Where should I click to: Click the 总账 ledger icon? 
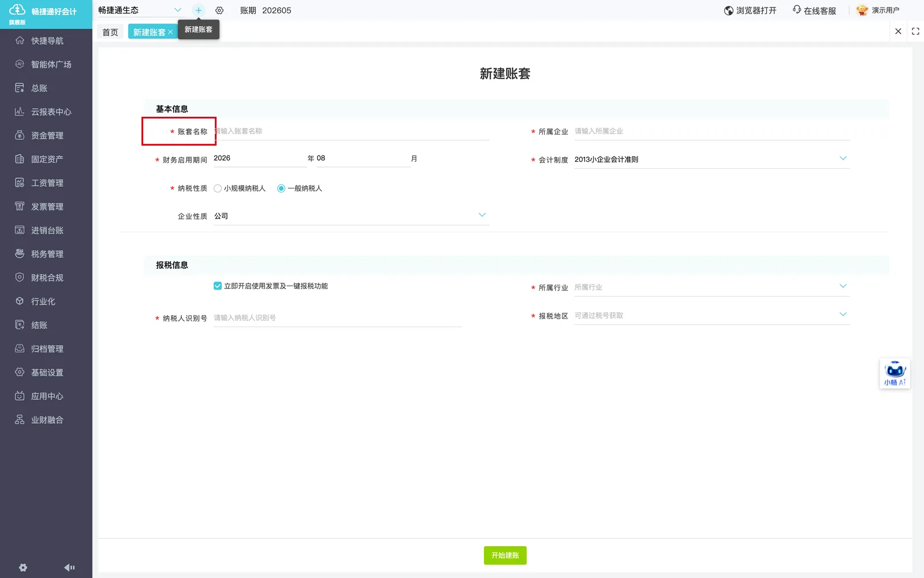point(20,88)
